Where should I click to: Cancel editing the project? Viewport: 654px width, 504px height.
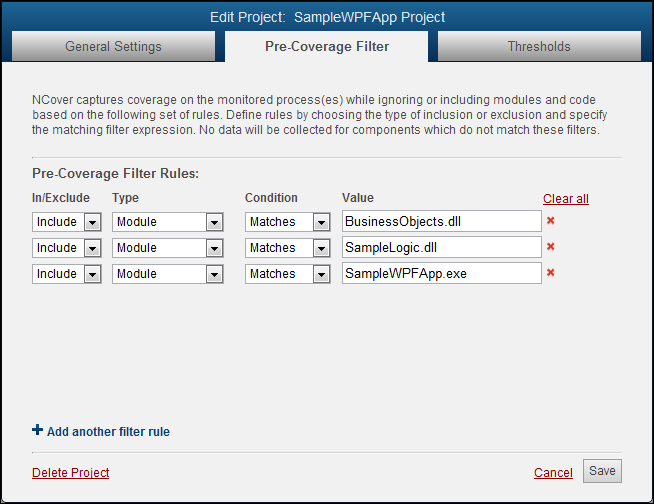tap(553, 473)
